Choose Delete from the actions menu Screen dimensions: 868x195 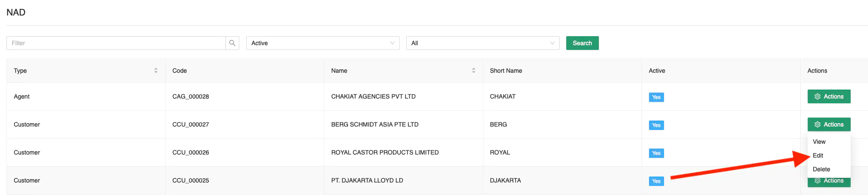click(x=821, y=169)
